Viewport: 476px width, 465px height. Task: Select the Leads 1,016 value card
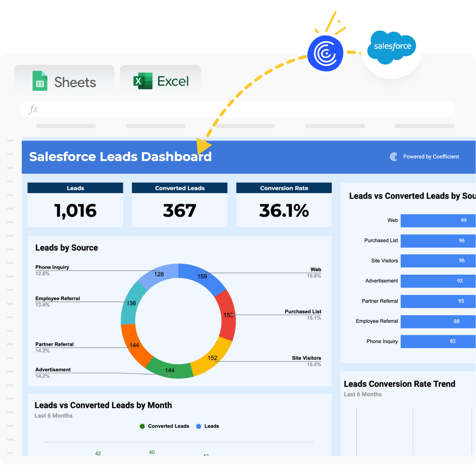[75, 210]
